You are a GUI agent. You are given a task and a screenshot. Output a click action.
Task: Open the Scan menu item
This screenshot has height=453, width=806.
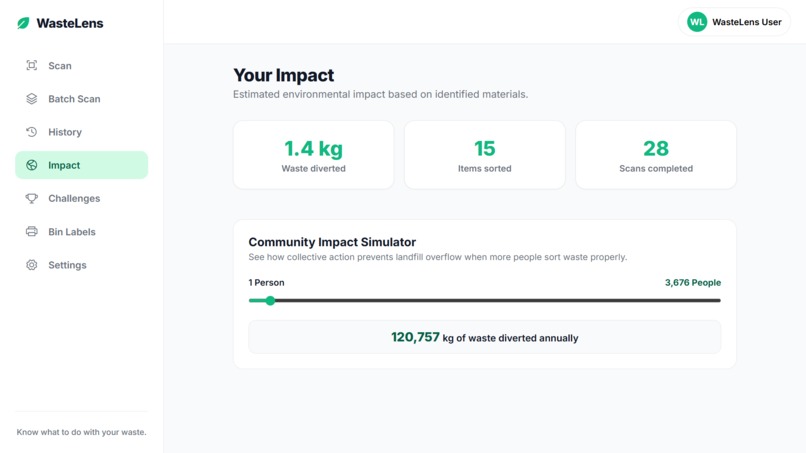coord(81,65)
